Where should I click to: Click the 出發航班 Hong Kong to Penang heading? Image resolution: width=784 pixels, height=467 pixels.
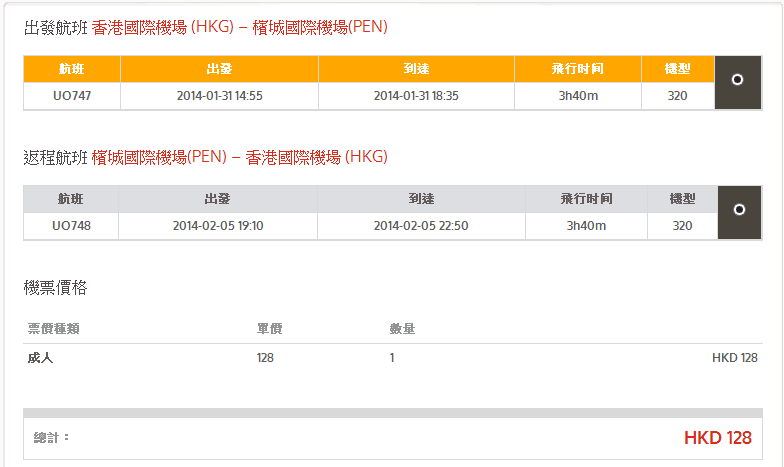(206, 28)
